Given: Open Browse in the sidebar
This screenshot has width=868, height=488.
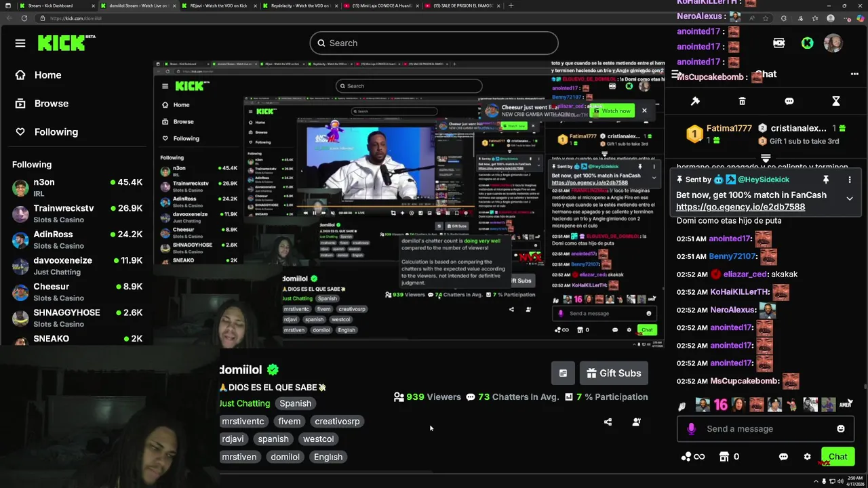Looking at the screenshot, I should pos(42,104).
